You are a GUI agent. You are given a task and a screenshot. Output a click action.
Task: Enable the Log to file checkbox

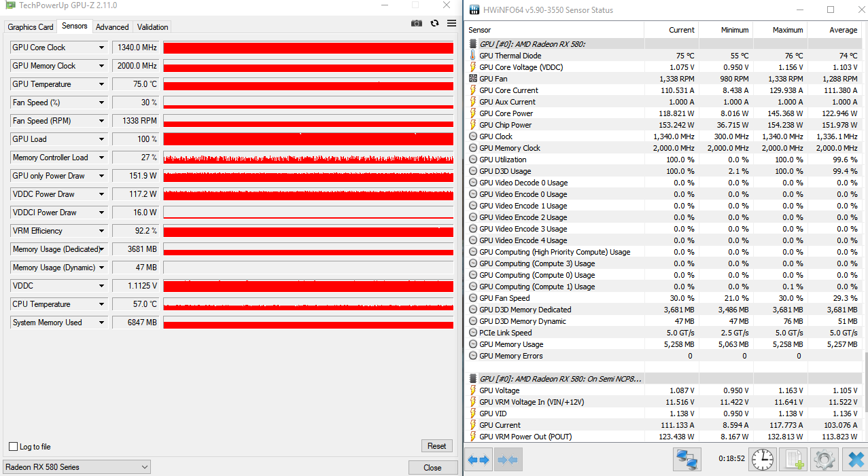13,447
